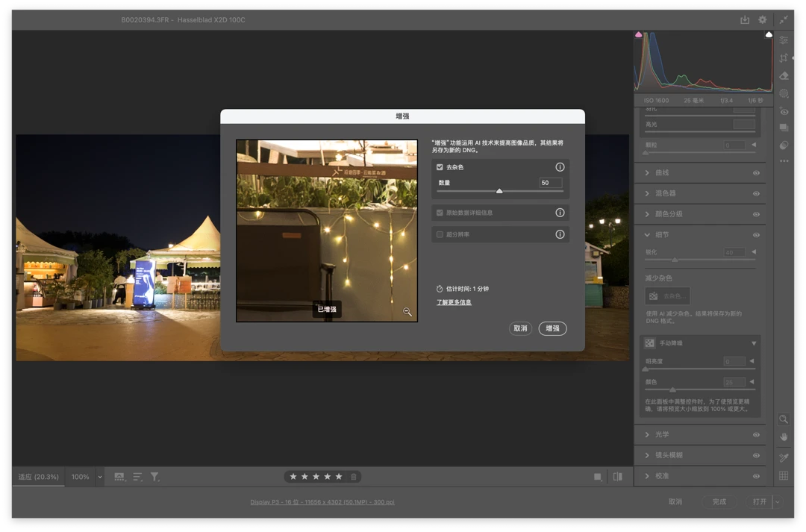Click the 数量 slider handle in the dialog
This screenshot has height=532, width=806.
499,191
